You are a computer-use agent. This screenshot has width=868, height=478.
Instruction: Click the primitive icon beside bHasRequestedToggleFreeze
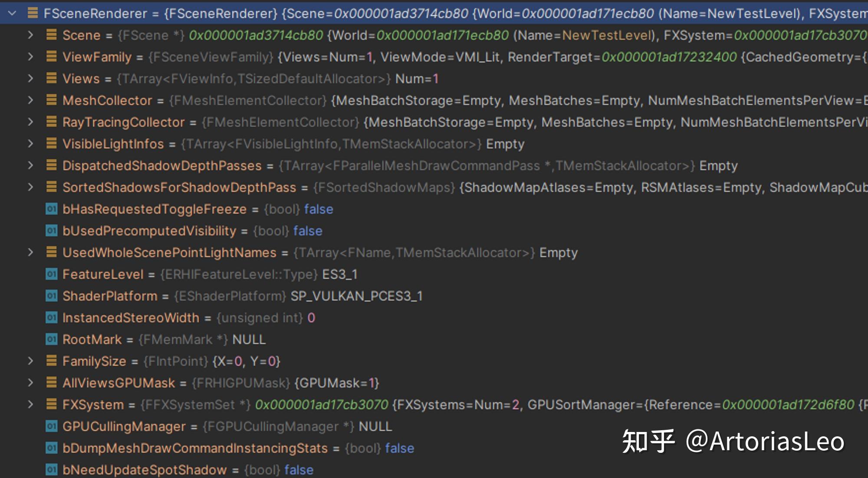click(51, 209)
